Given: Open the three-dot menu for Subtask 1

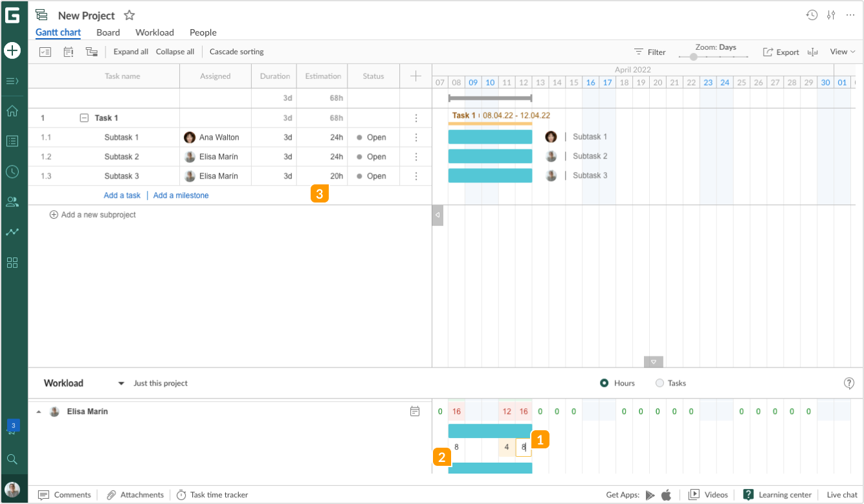Looking at the screenshot, I should tap(415, 137).
